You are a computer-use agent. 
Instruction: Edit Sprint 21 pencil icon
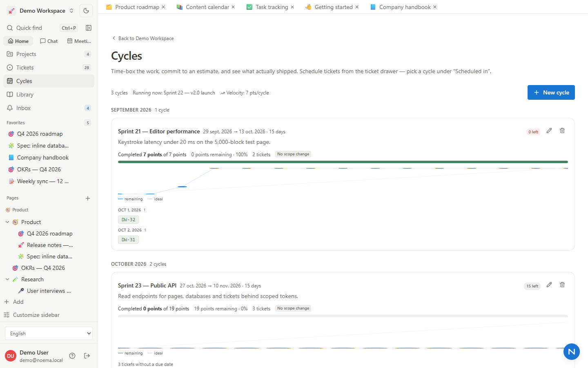[549, 130]
